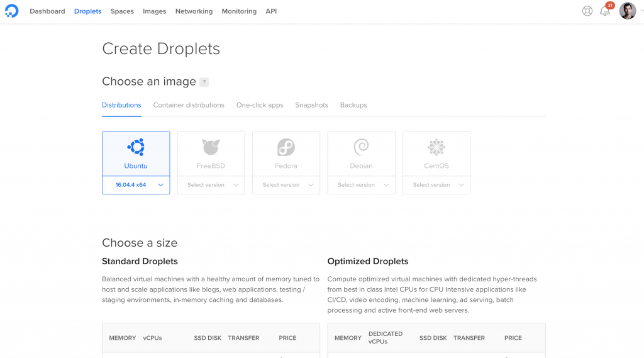Click the DigitalOcean logo icon
Screen dimensions: 644x358
11,11
